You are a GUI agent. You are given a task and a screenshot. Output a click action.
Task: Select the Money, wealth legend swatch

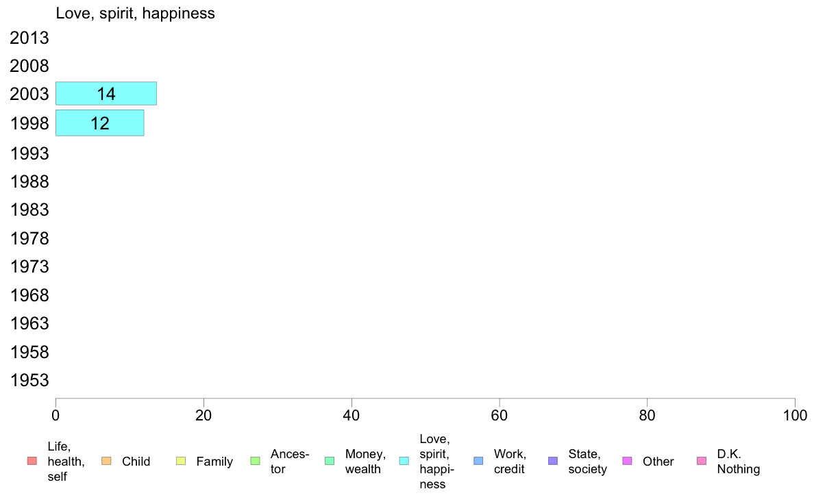point(330,461)
